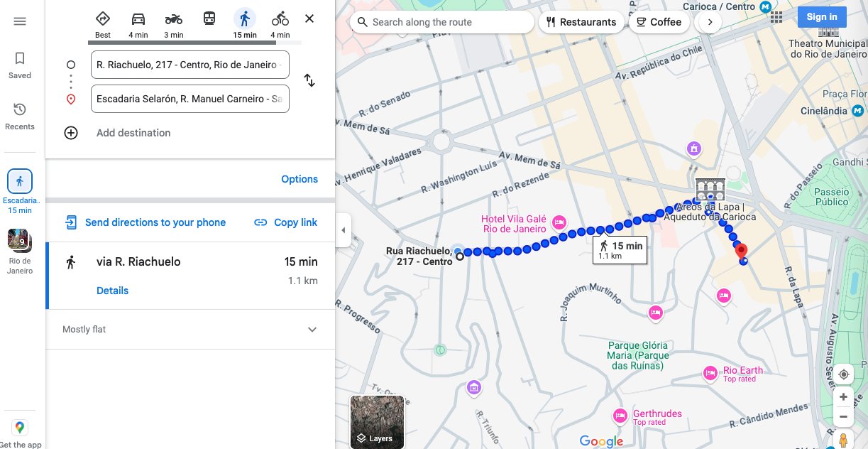
Task: Open Street View pegman
Action: click(x=843, y=439)
